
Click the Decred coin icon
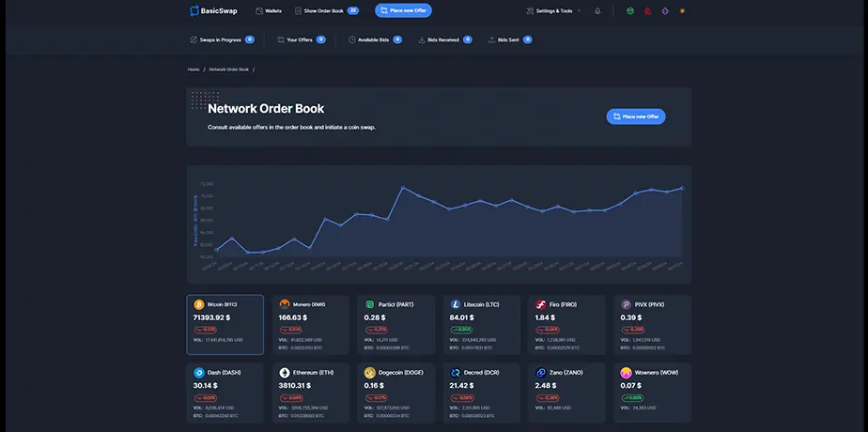tap(456, 372)
